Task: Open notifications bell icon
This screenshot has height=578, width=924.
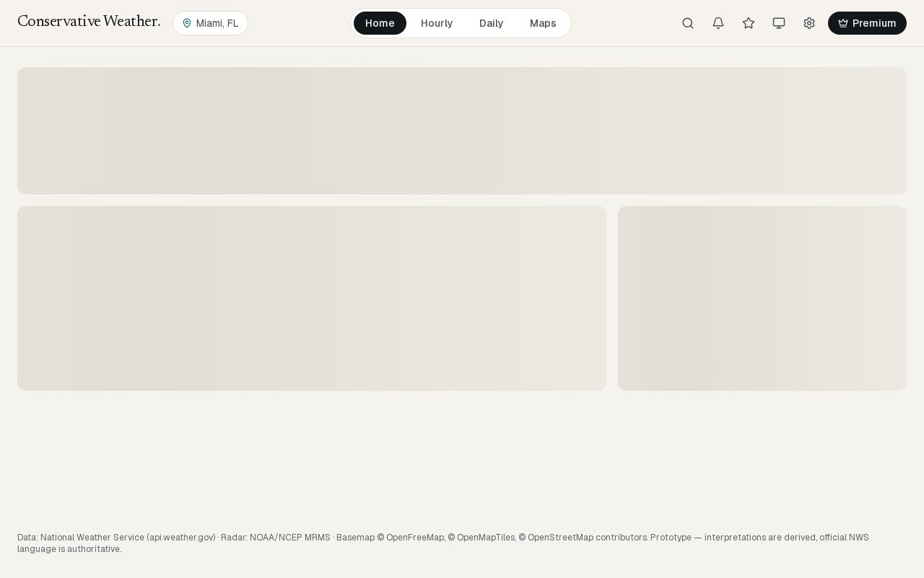Action: [718, 23]
